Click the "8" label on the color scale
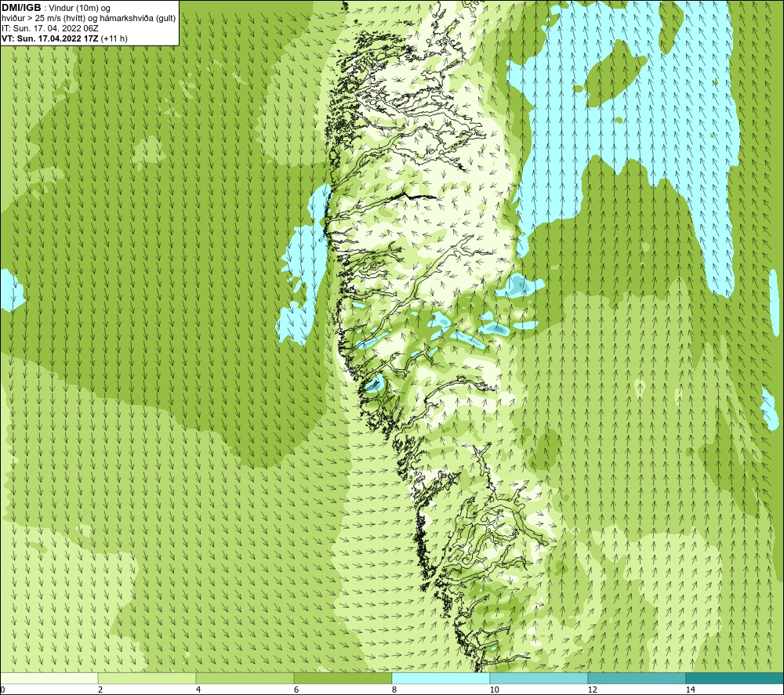The height and width of the screenshot is (695, 784). (x=394, y=690)
